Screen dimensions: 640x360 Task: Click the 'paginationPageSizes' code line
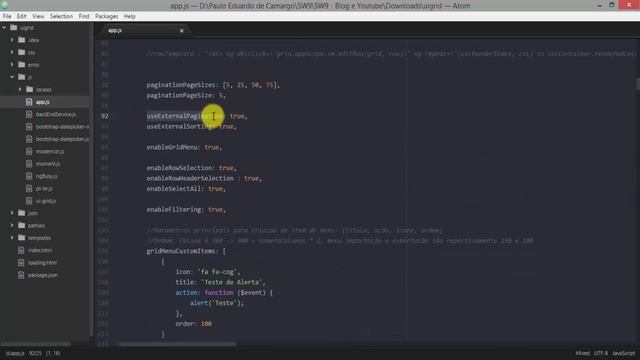coord(213,85)
